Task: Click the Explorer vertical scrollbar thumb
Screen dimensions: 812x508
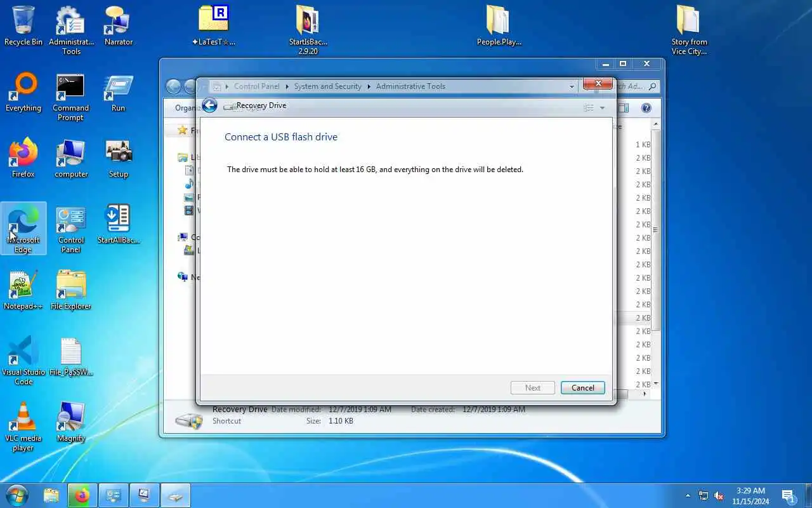Action: pyautogui.click(x=656, y=230)
